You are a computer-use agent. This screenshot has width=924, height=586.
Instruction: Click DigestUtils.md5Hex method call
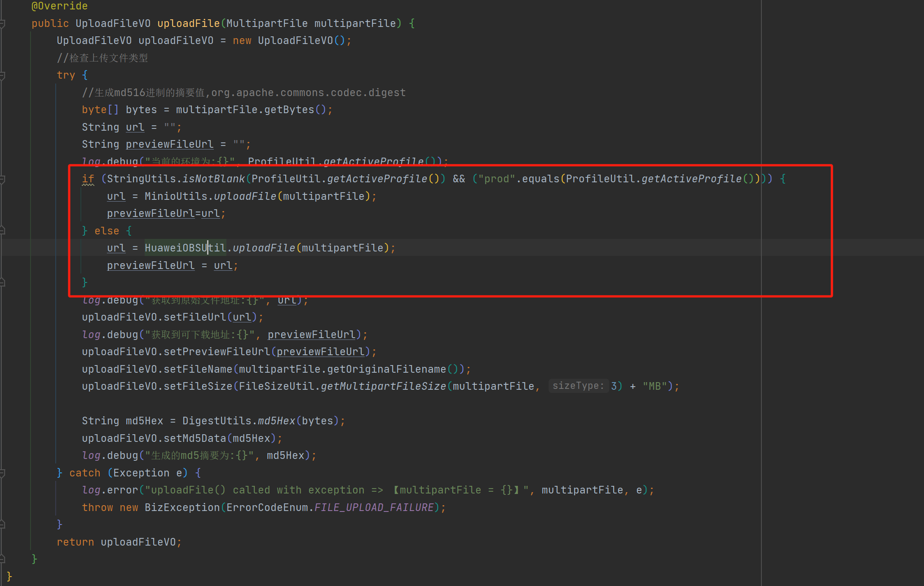coord(276,421)
